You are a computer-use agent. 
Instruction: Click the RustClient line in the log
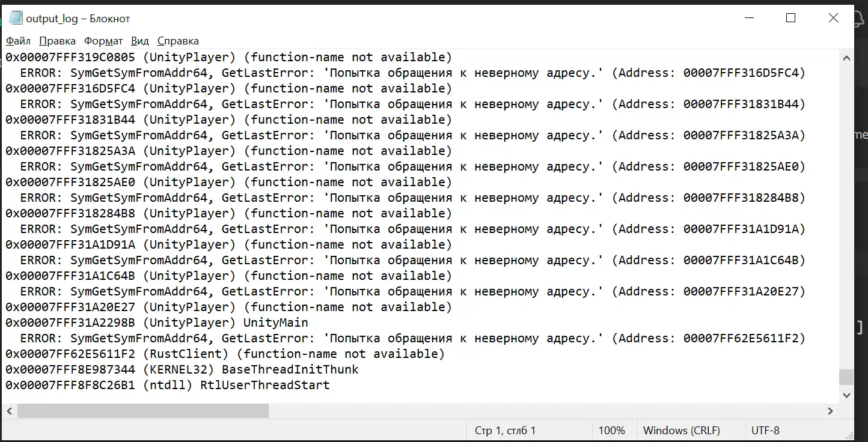[x=225, y=354]
